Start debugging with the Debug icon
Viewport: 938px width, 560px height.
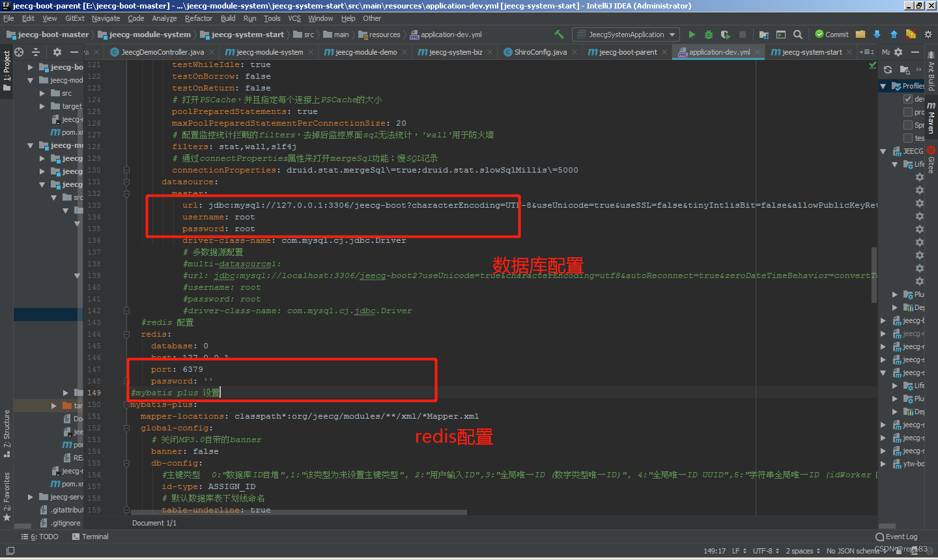tap(707, 34)
